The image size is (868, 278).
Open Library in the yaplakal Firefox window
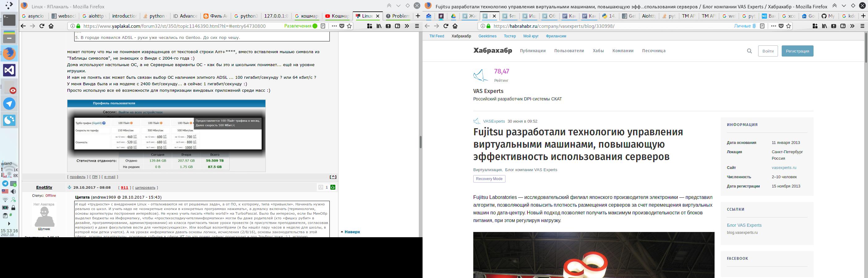point(379,26)
